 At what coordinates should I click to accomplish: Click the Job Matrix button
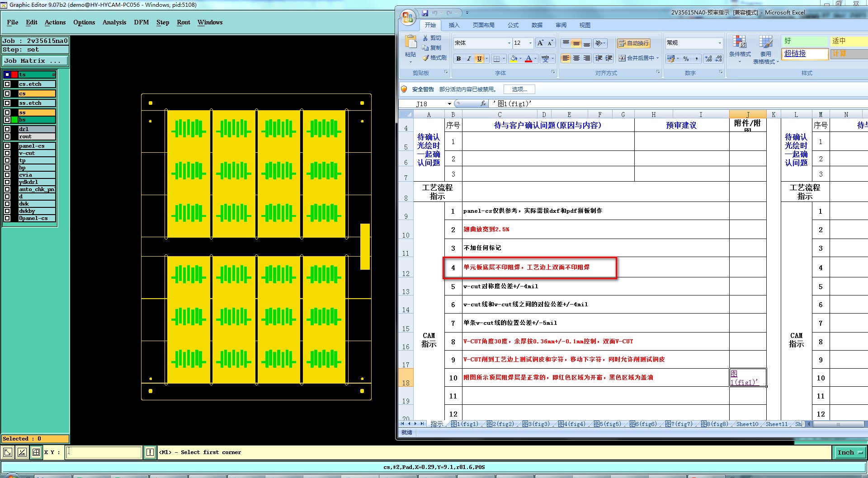[x=35, y=61]
